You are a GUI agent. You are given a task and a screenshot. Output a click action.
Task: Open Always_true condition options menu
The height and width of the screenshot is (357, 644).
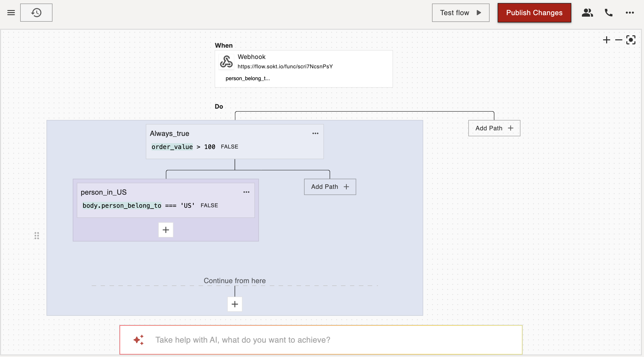pyautogui.click(x=315, y=133)
